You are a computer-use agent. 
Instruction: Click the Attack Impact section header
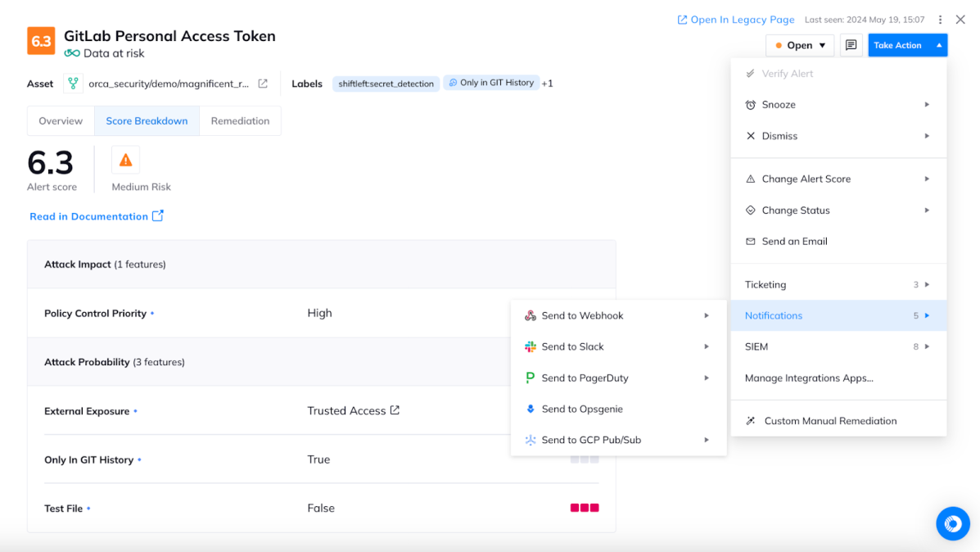pos(321,265)
